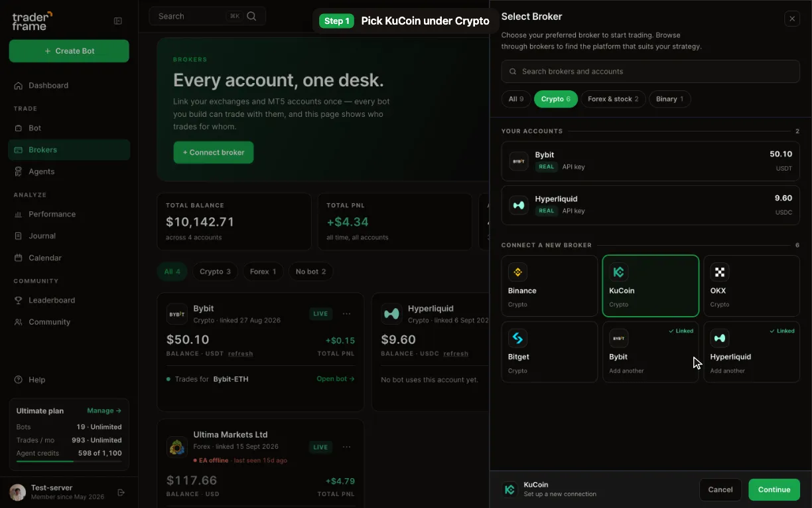The height and width of the screenshot is (508, 812).
Task: Select the All 9 tab in Select Broker
Action: click(516, 100)
